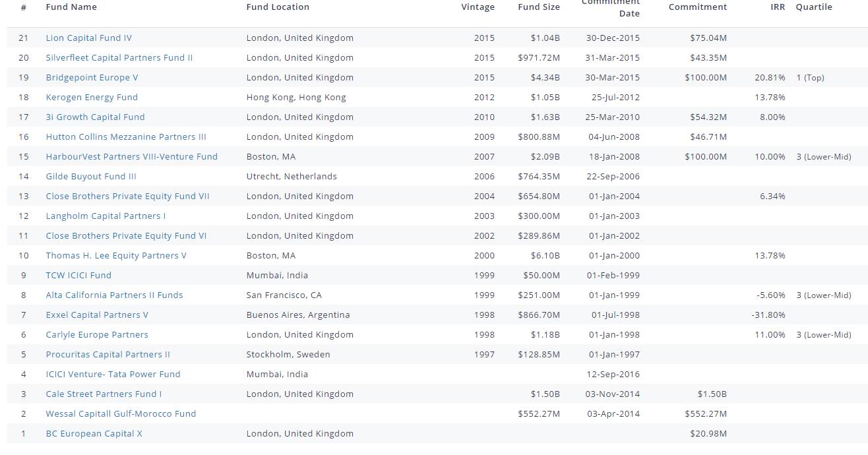The width and height of the screenshot is (868, 455).
Task: Open Close Brothers Private Equity Fund VII
Action: (x=127, y=196)
